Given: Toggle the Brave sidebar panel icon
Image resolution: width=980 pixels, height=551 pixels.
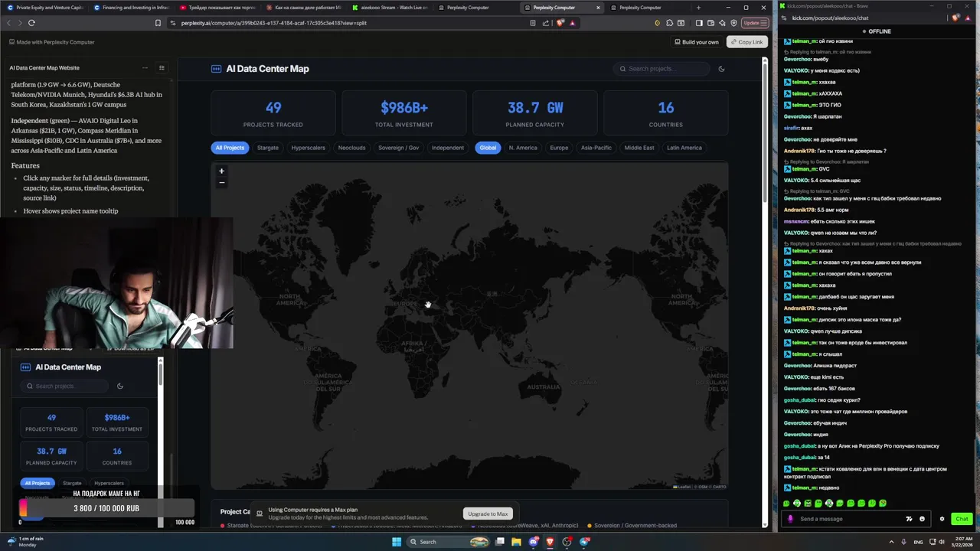Looking at the screenshot, I should 698,23.
